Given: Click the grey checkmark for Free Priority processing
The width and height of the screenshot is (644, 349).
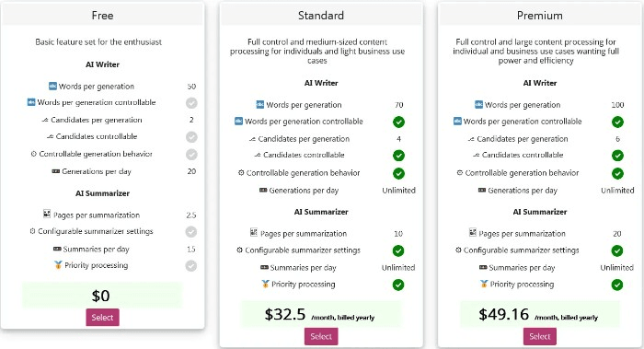Looking at the screenshot, I should click(x=191, y=266).
